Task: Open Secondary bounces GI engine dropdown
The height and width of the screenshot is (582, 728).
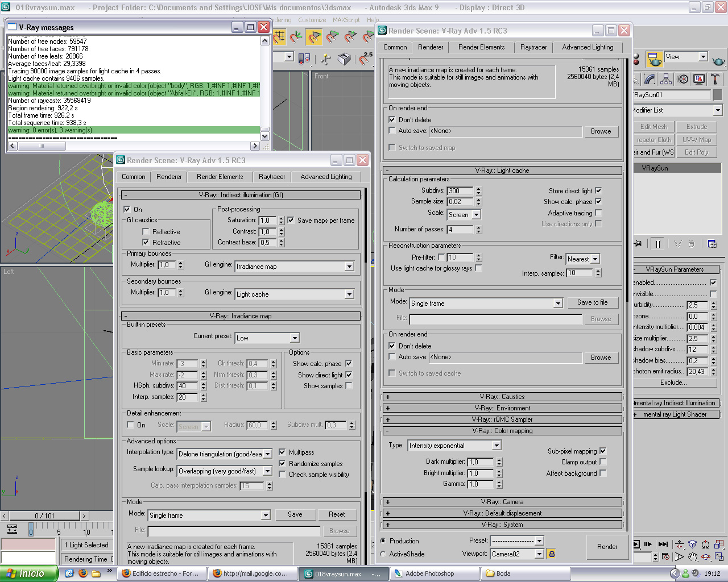Action: click(295, 294)
